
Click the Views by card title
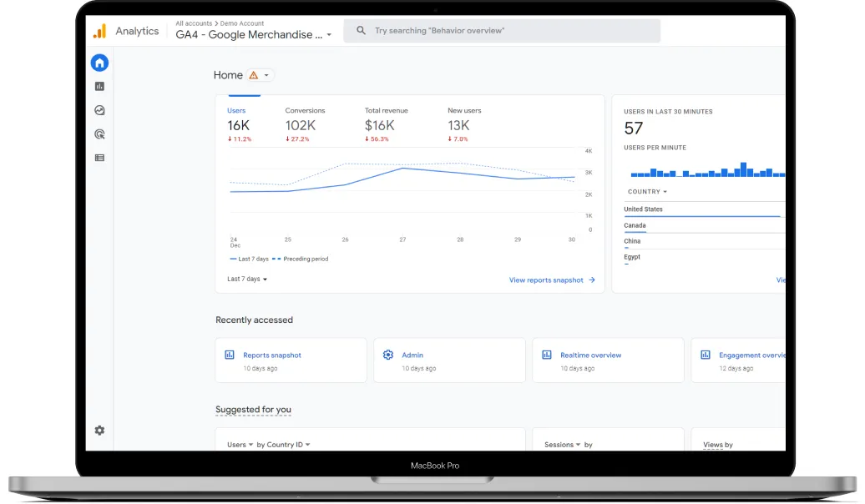coord(718,445)
